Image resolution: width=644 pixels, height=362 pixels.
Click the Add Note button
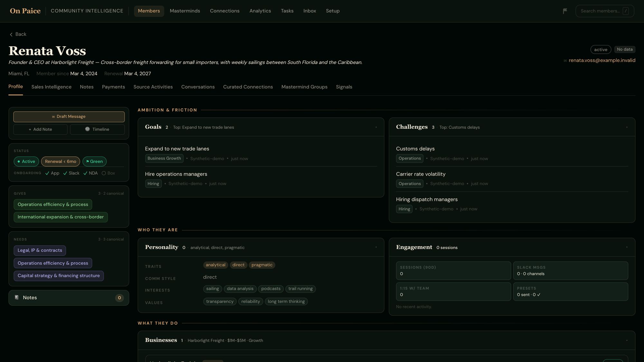click(40, 129)
